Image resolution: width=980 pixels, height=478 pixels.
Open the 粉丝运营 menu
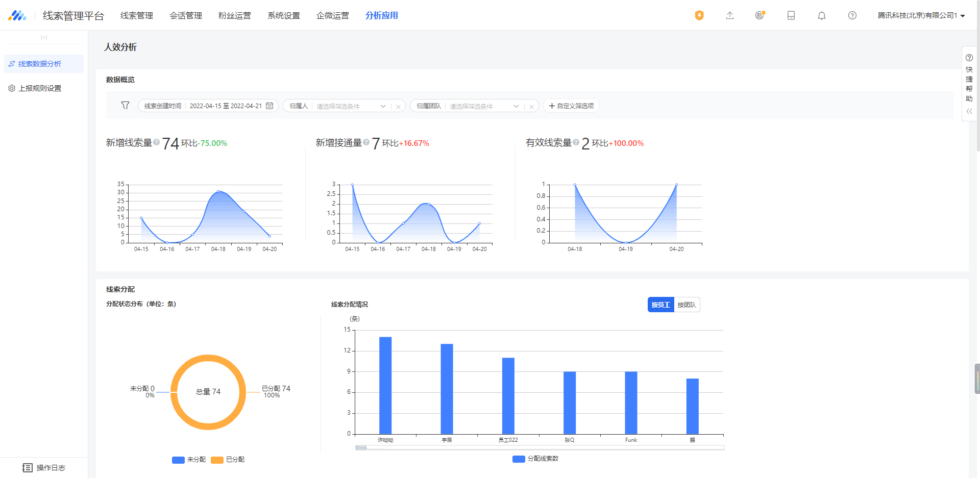(x=235, y=15)
